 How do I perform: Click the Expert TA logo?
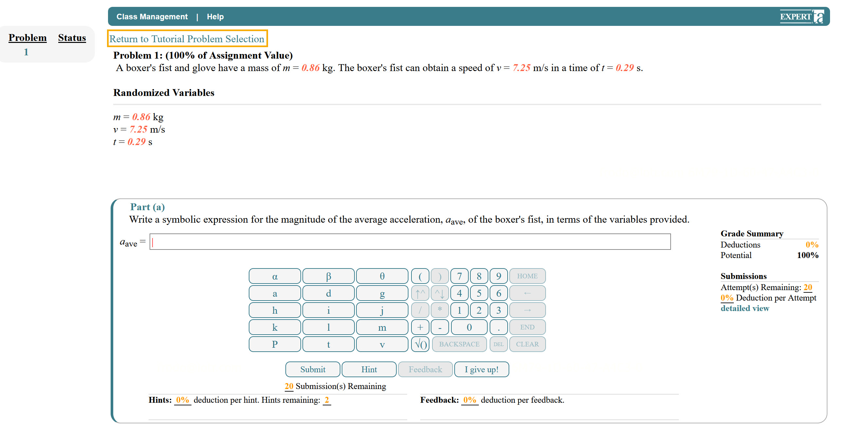[x=801, y=16]
